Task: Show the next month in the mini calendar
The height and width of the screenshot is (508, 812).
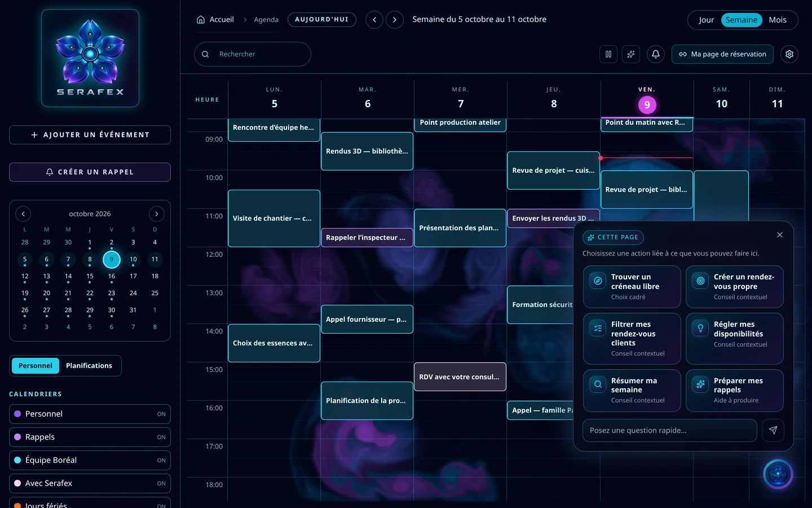Action: [x=157, y=214]
